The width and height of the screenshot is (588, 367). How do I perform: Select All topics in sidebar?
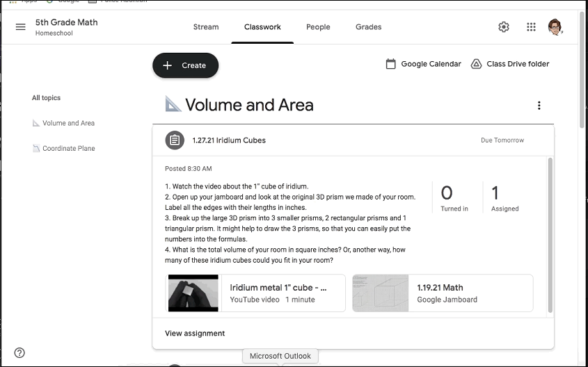pyautogui.click(x=46, y=98)
